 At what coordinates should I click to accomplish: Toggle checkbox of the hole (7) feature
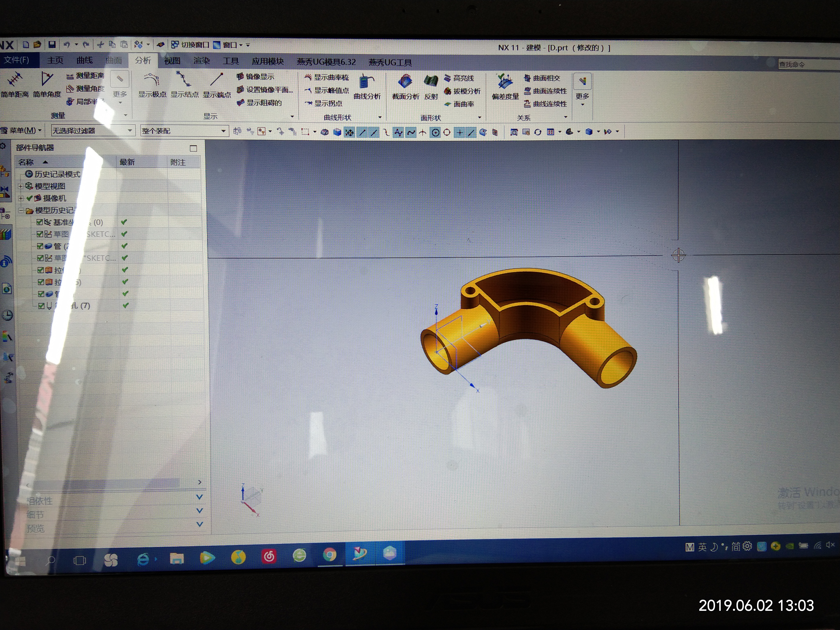41,306
